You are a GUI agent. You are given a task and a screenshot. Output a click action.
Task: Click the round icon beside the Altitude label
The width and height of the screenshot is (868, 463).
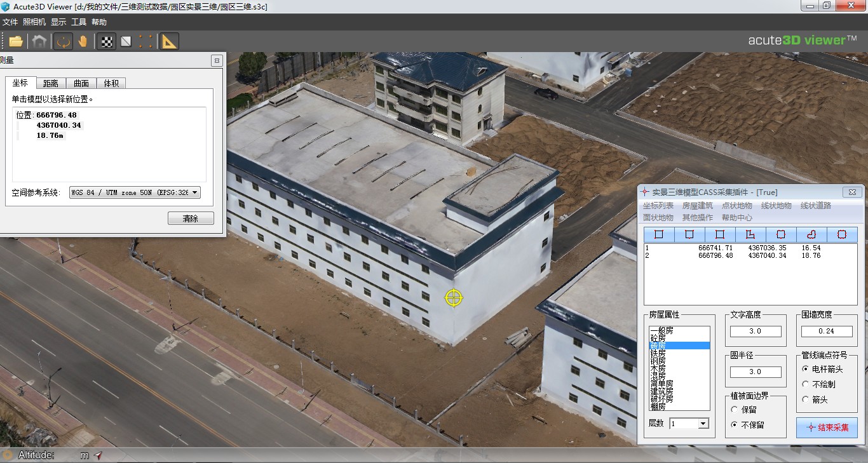(8, 455)
